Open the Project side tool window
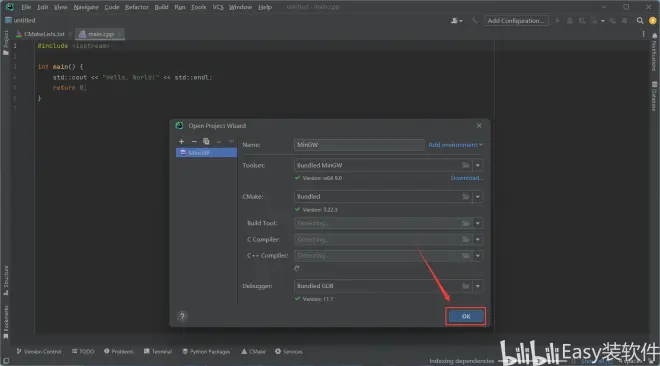 click(6, 42)
